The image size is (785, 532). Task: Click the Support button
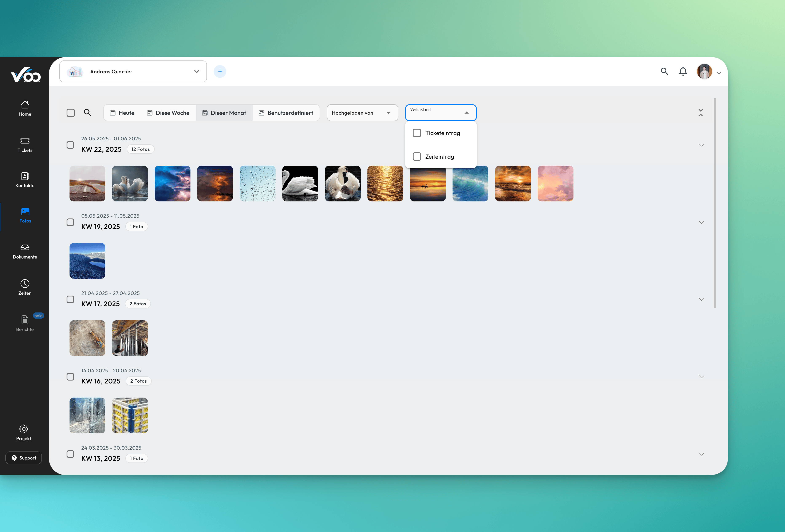tap(24, 458)
